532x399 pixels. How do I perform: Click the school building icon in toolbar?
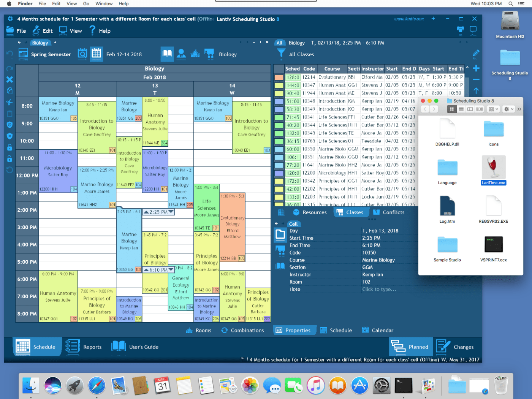195,54
